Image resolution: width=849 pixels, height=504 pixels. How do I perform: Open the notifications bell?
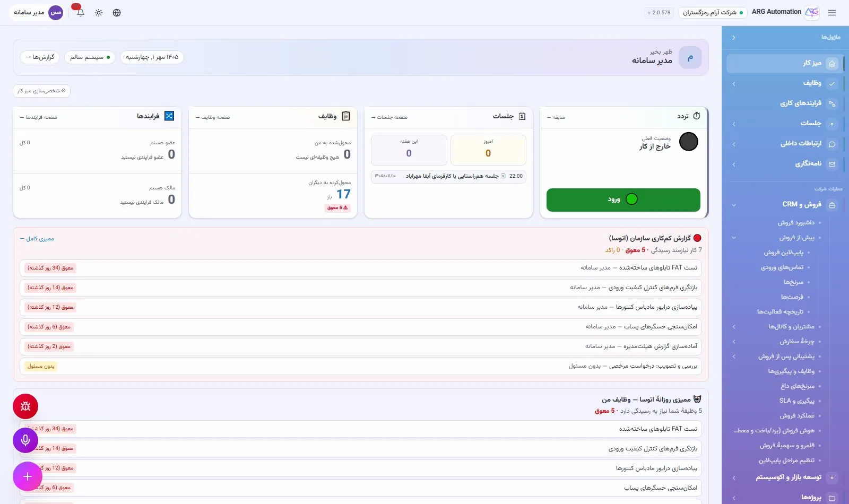pos(80,13)
